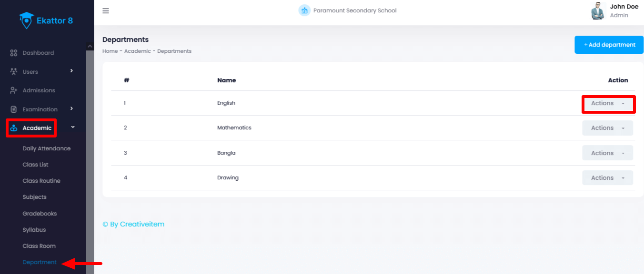Screen dimensions: 644x274
Task: Open Daily Attendance from sidebar
Action: 46,148
